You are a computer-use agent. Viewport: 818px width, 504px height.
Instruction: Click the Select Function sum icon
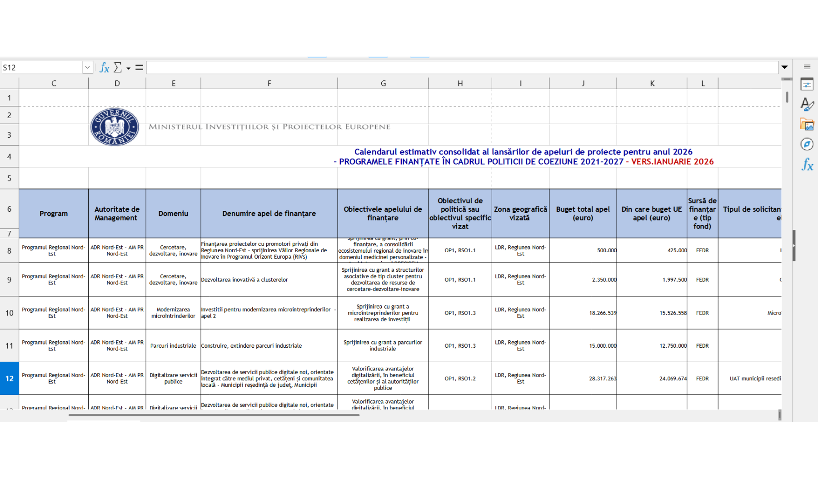(117, 67)
